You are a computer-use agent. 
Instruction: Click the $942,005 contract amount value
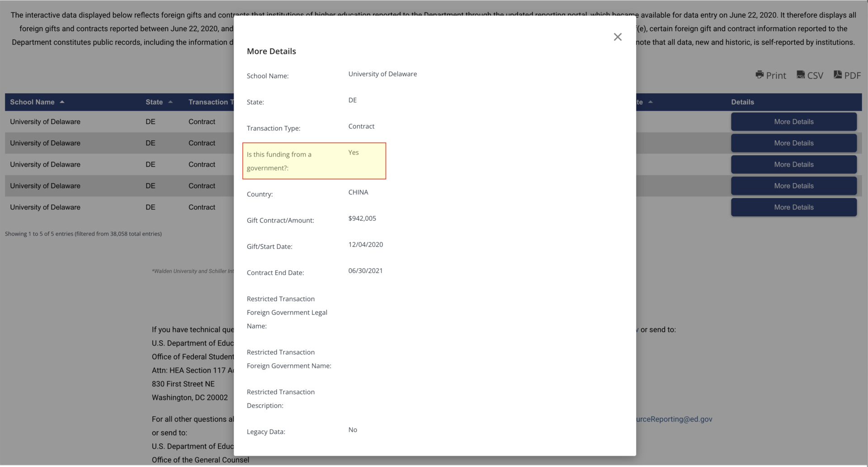tap(362, 219)
